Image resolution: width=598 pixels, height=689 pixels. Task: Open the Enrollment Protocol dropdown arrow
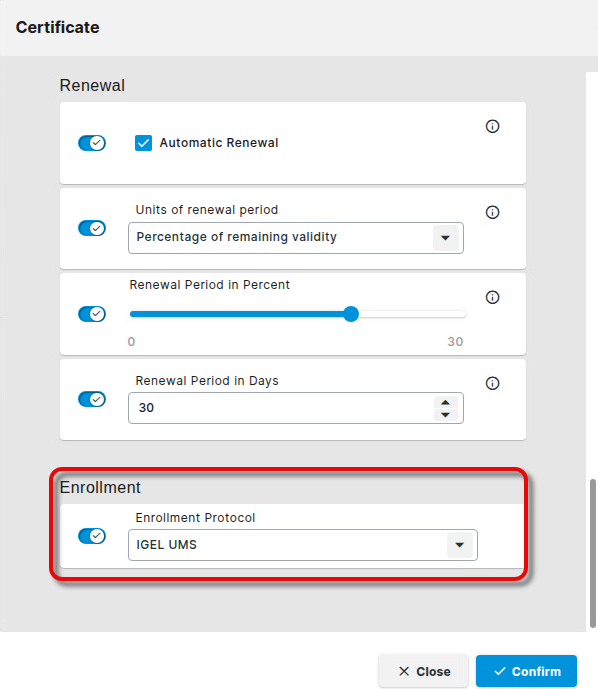click(460, 545)
